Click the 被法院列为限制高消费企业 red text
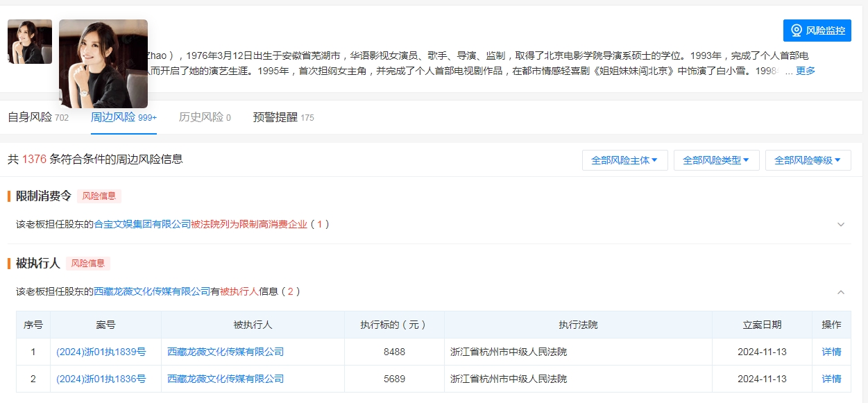Image resolution: width=868 pixels, height=403 pixels. 249,225
